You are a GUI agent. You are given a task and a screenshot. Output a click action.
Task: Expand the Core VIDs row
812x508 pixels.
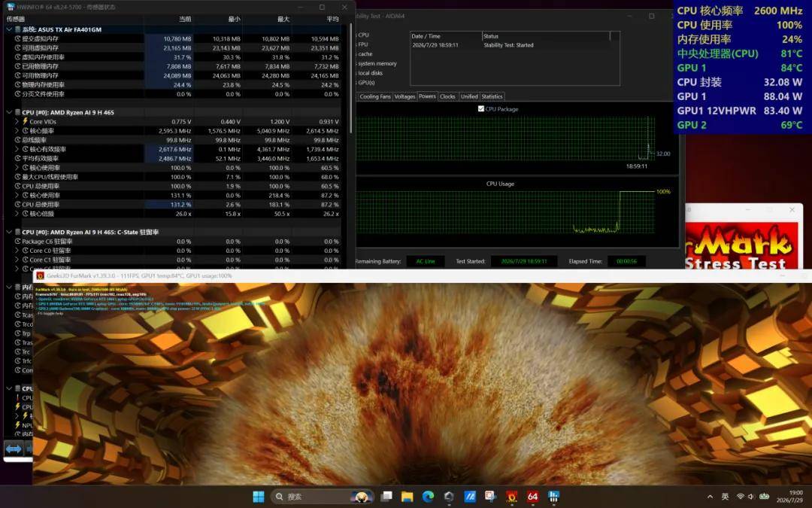[17, 121]
